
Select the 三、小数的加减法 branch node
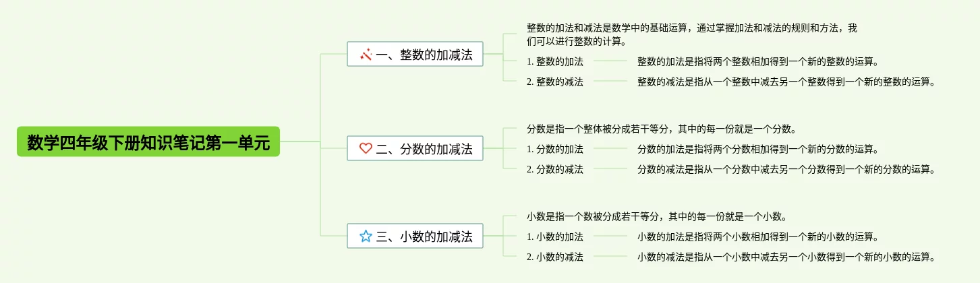pyautogui.click(x=415, y=236)
